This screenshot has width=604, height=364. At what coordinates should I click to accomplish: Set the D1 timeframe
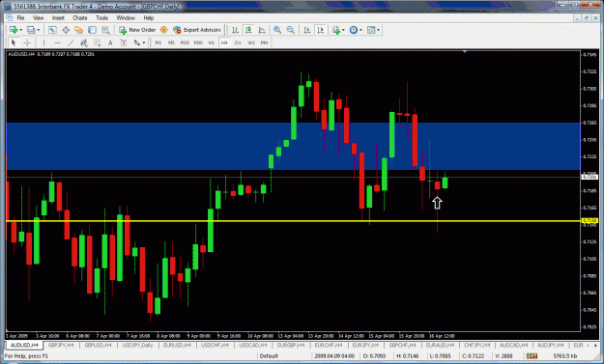238,42
